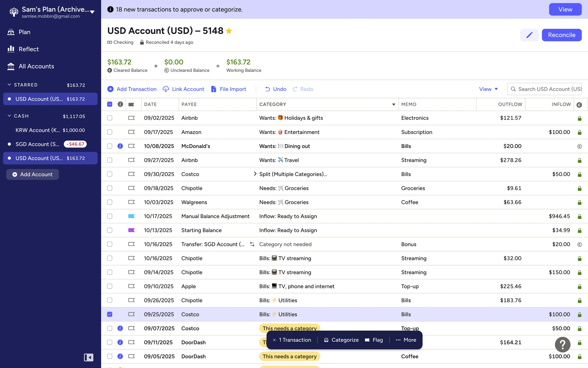Uncheck the selected 09/25/2025 Costco row

point(110,314)
